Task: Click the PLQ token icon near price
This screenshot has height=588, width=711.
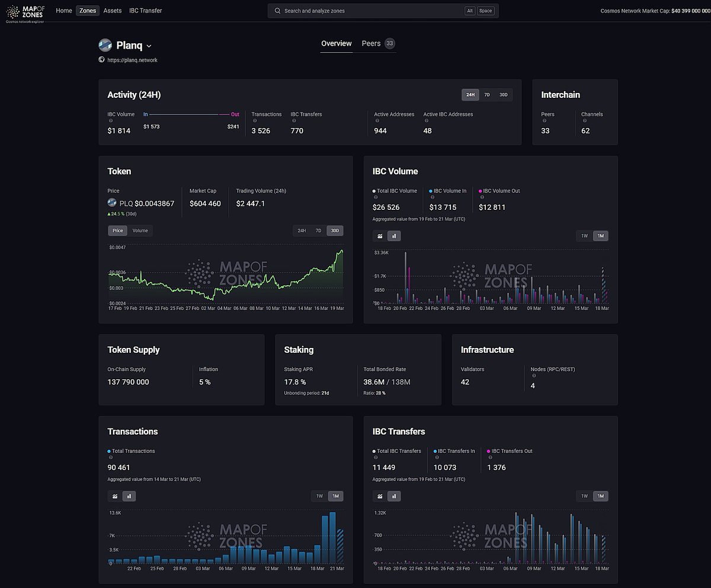Action: click(x=112, y=203)
